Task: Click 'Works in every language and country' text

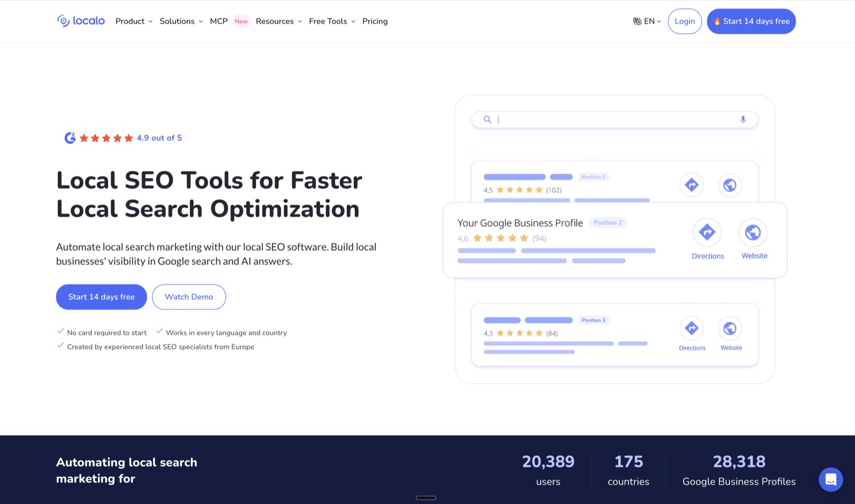Action: [227, 332]
